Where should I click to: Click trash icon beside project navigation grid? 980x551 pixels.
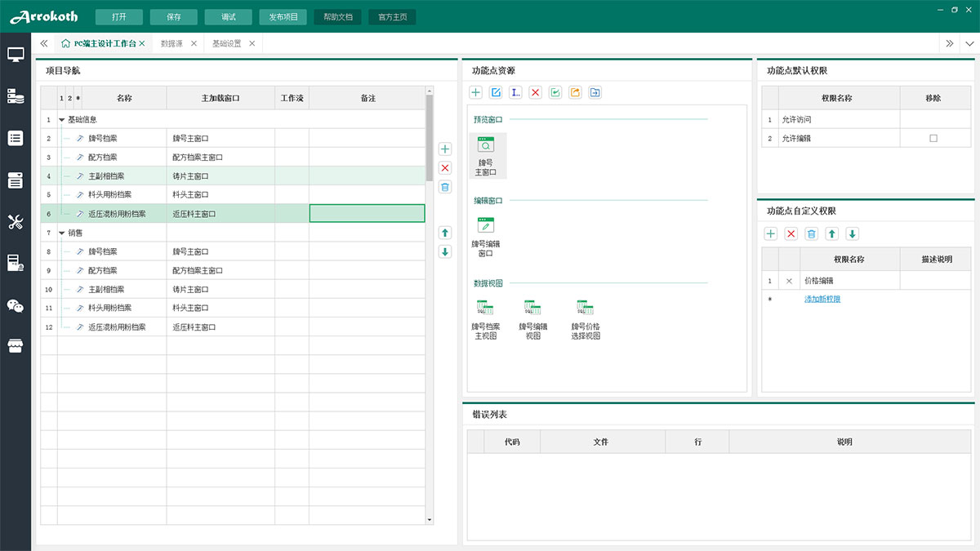click(445, 187)
